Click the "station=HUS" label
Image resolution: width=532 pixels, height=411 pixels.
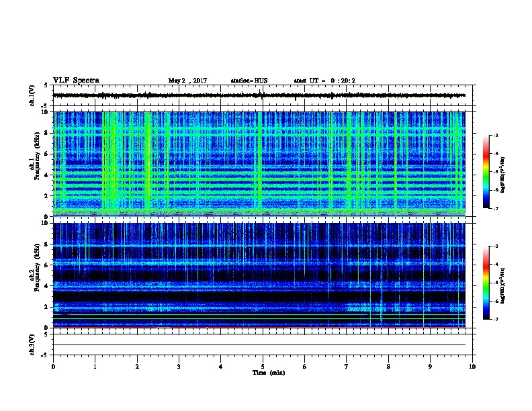click(x=249, y=81)
